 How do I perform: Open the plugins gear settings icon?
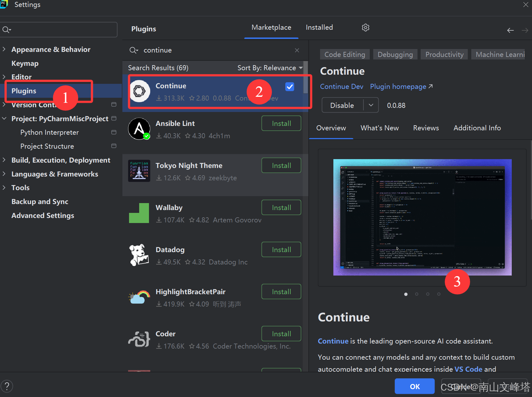[x=366, y=28]
